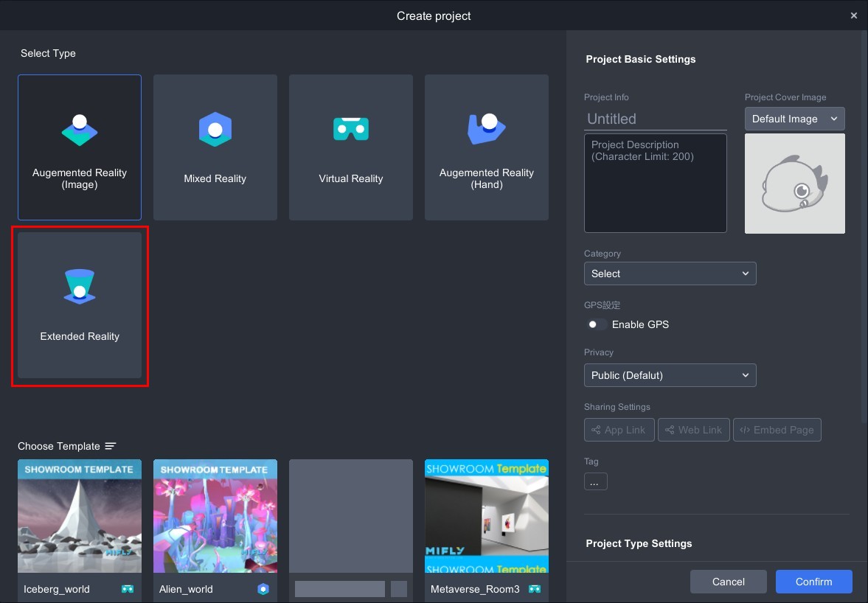
Task: Expand the Privacy Public dropdown
Action: click(670, 375)
